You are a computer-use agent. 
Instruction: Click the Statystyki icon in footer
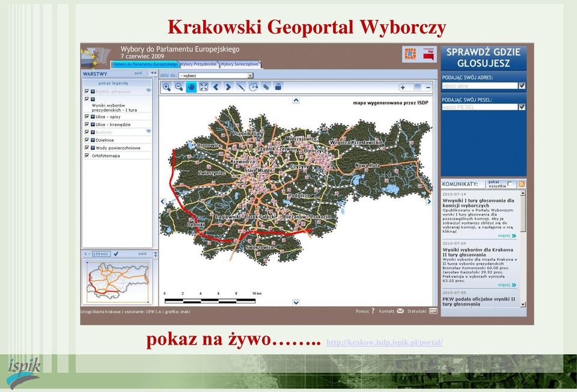(x=433, y=311)
